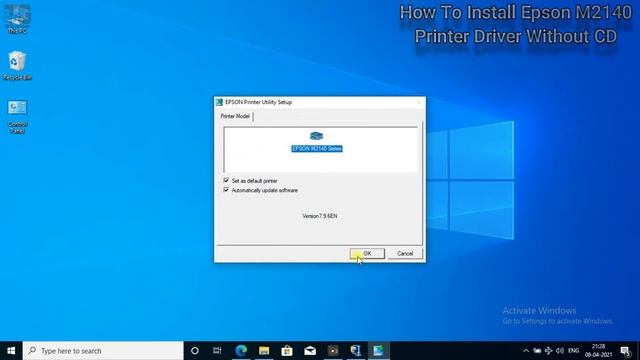Show hidden system tray icons
Image resolution: width=640 pixels, height=360 pixels.
tap(526, 351)
